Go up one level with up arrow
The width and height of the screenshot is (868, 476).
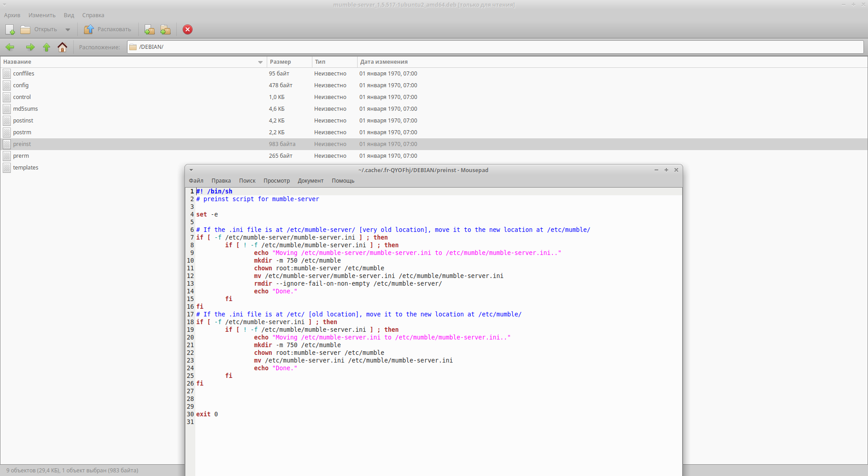coord(47,47)
